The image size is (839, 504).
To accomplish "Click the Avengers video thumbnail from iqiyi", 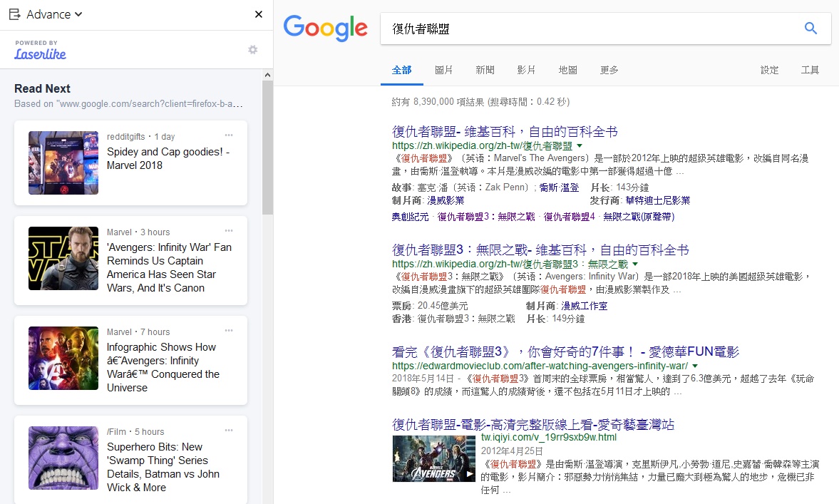I will tap(433, 458).
